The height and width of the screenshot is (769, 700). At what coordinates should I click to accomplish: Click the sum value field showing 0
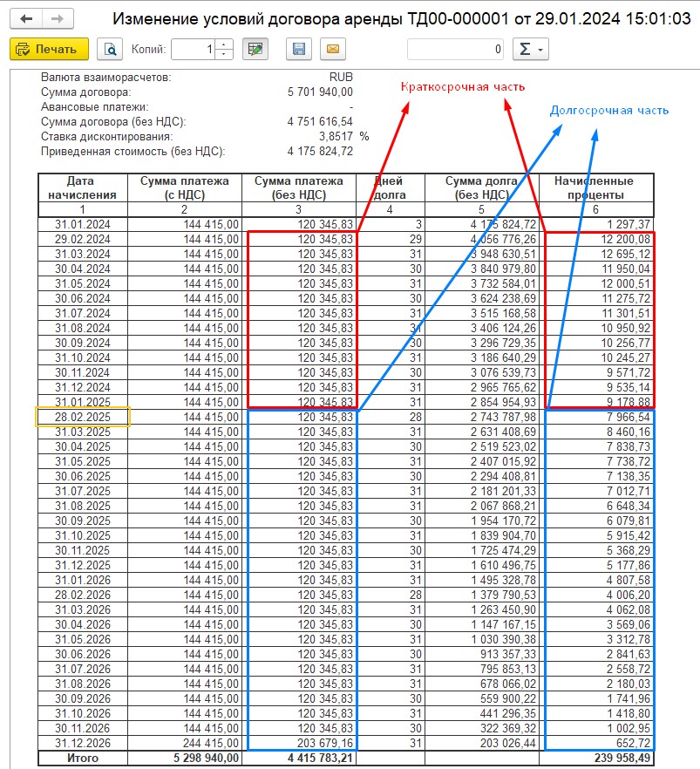[x=455, y=49]
